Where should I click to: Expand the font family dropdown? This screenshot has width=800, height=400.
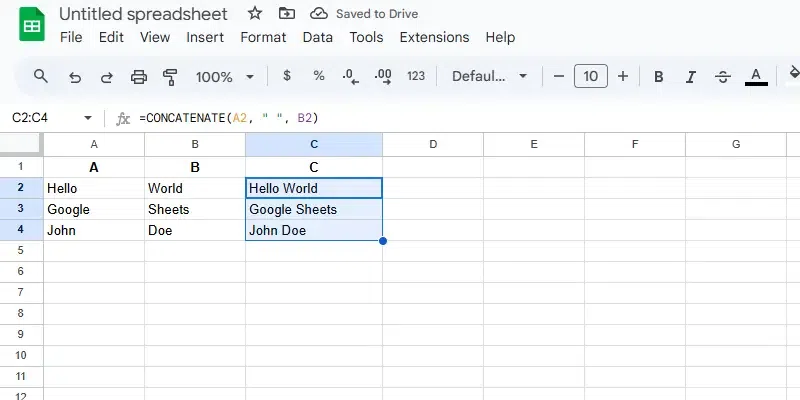click(491, 76)
